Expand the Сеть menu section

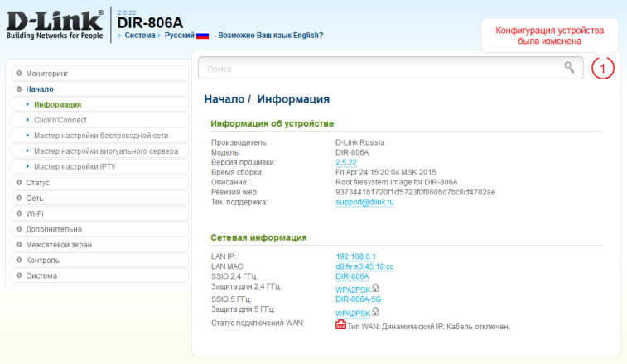click(x=100, y=199)
